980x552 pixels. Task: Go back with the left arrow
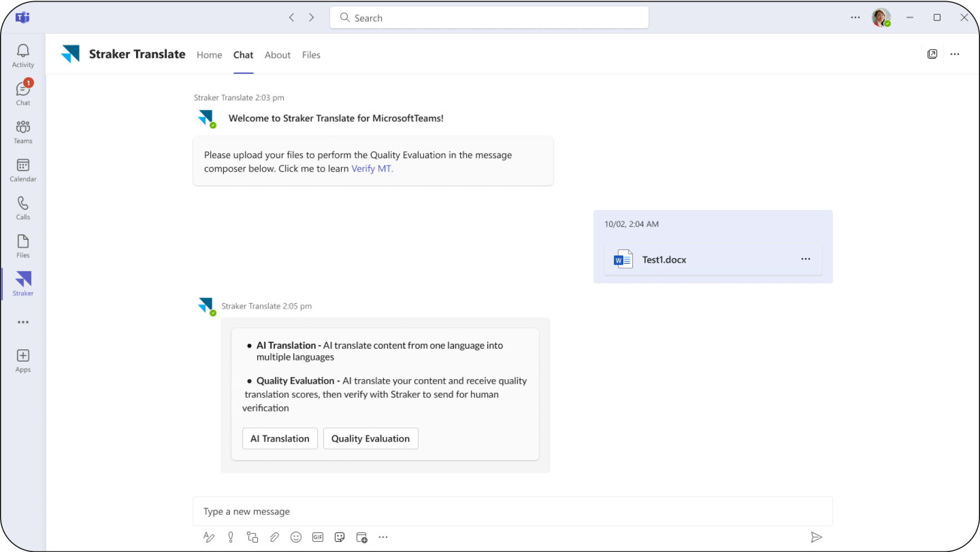(291, 18)
